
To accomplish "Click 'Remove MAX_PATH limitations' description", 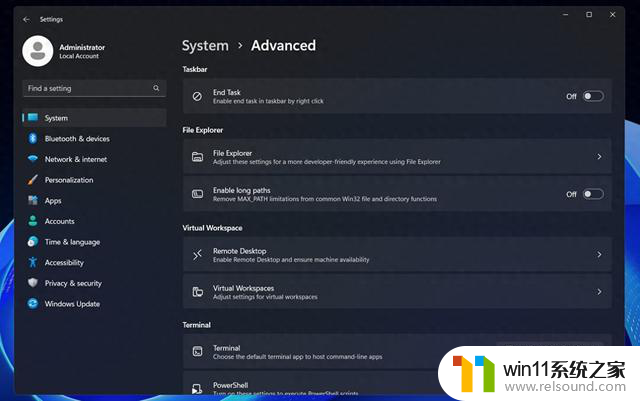I will coord(325,199).
